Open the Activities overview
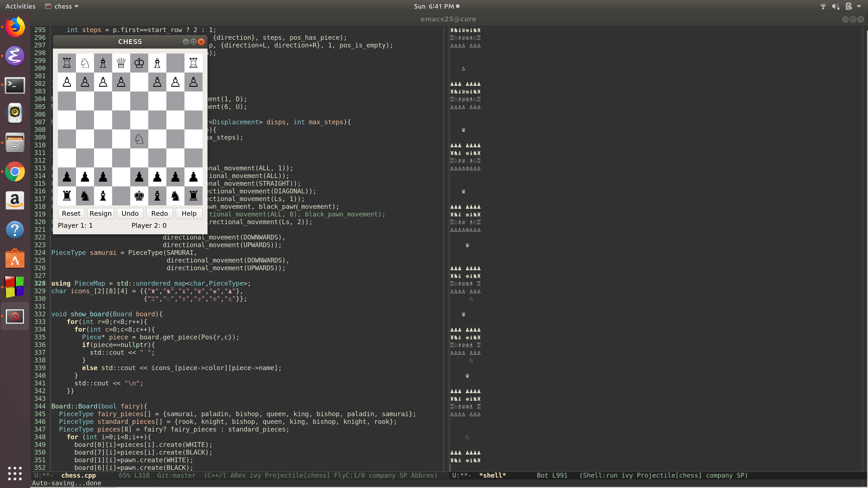The image size is (868, 488). [20, 6]
